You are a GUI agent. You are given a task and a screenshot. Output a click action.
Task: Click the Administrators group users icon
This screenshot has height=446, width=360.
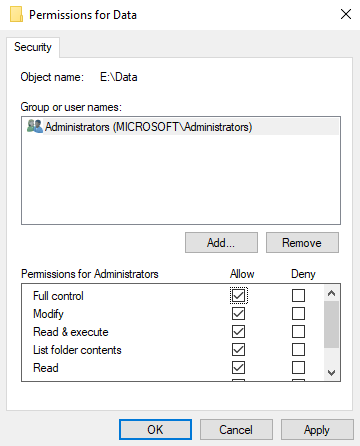click(35, 126)
